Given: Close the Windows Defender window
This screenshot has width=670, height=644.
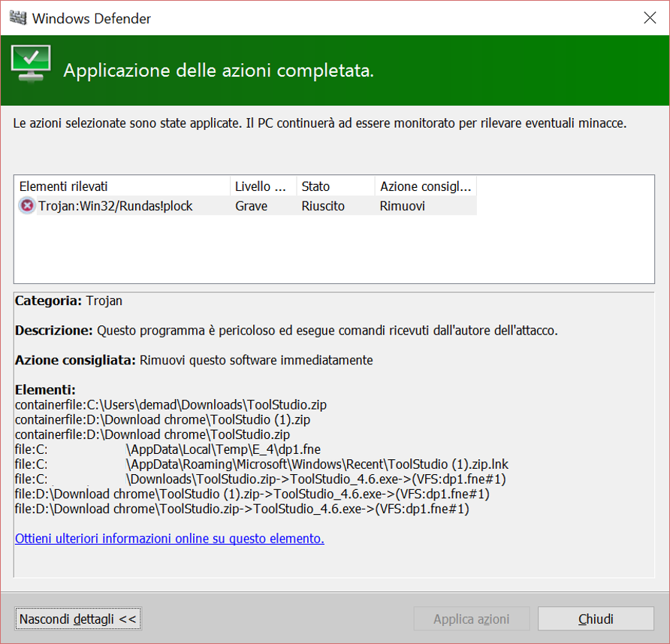Looking at the screenshot, I should click(x=650, y=18).
